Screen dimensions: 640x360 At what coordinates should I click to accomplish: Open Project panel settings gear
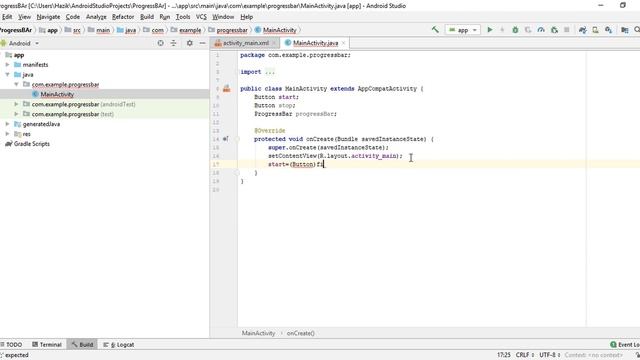coord(189,43)
